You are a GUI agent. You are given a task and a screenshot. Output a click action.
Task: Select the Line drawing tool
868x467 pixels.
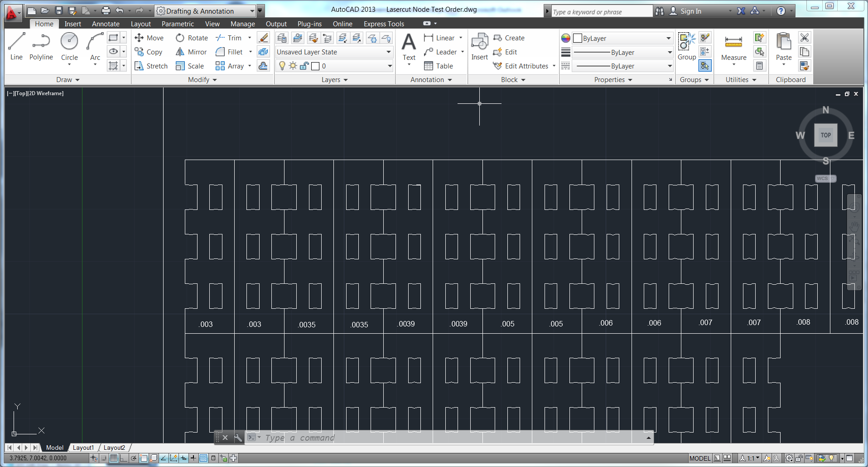click(x=16, y=46)
